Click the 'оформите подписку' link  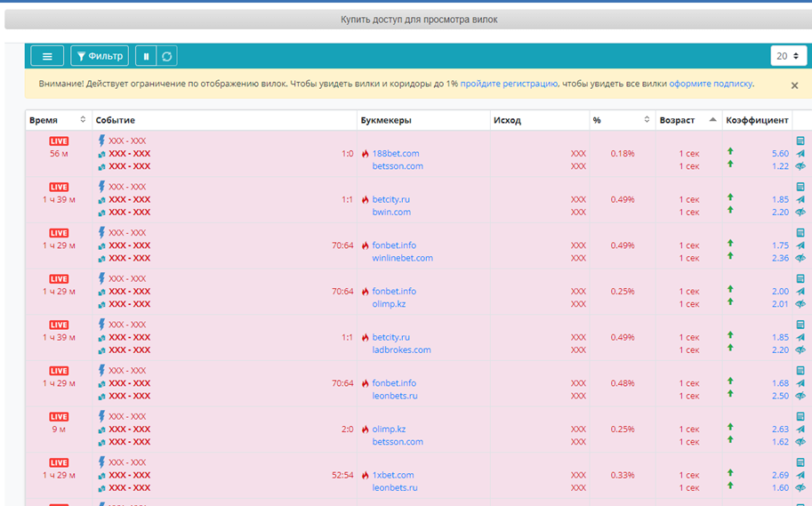[x=711, y=84]
